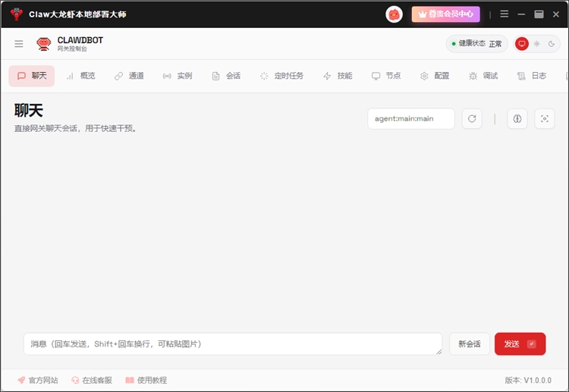Open the 技能 skills tab
The width and height of the screenshot is (569, 392).
[x=338, y=76]
